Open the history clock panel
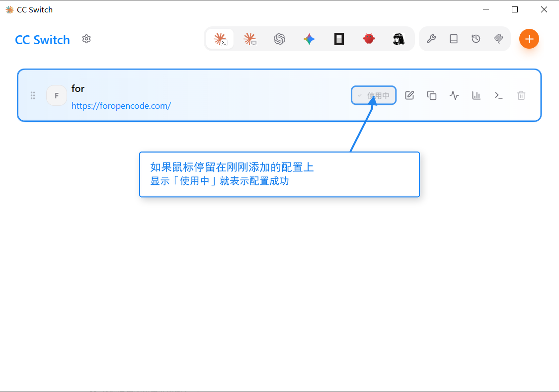The image size is (559, 392). click(476, 39)
